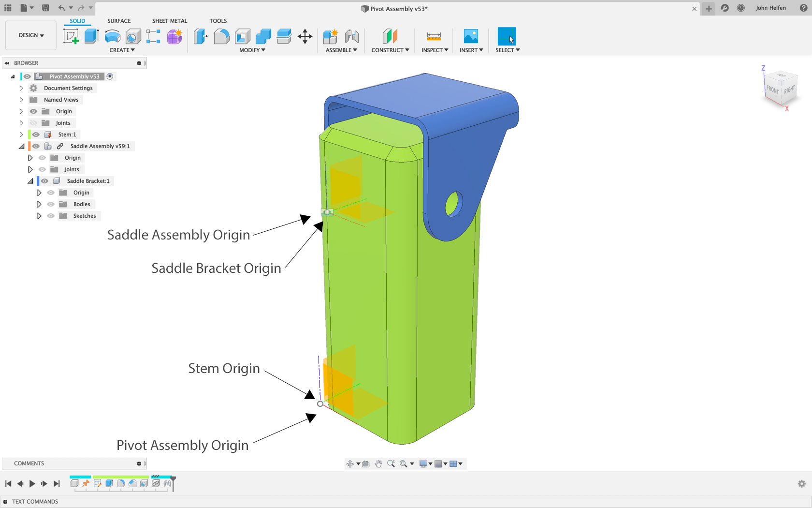
Task: Activate the Pan tool in navigation bar
Action: click(x=378, y=463)
